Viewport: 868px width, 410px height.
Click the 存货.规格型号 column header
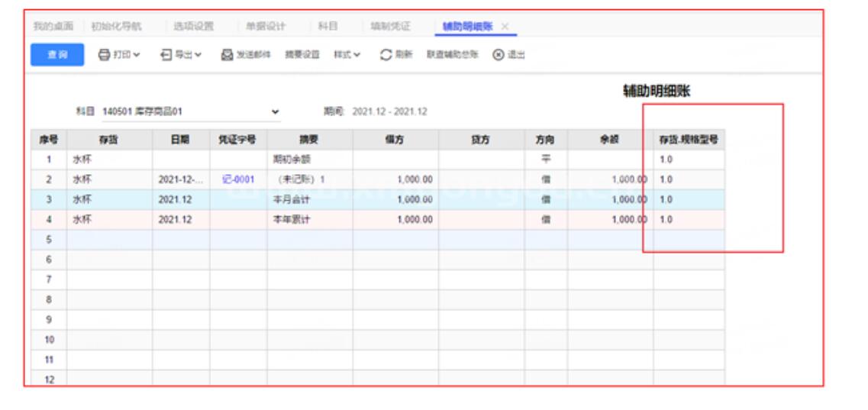[689, 140]
